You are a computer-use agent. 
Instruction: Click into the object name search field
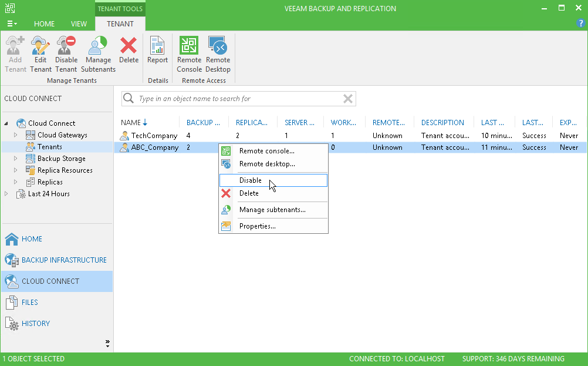238,98
